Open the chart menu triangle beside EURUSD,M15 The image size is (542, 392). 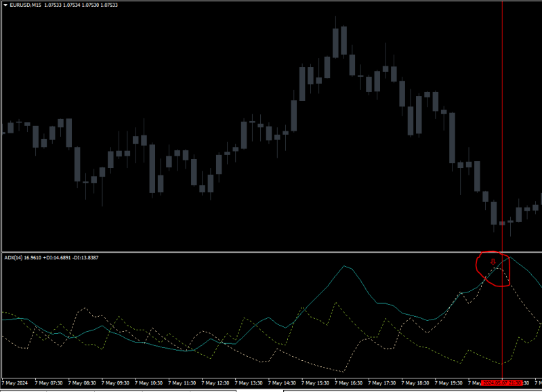coord(5,5)
